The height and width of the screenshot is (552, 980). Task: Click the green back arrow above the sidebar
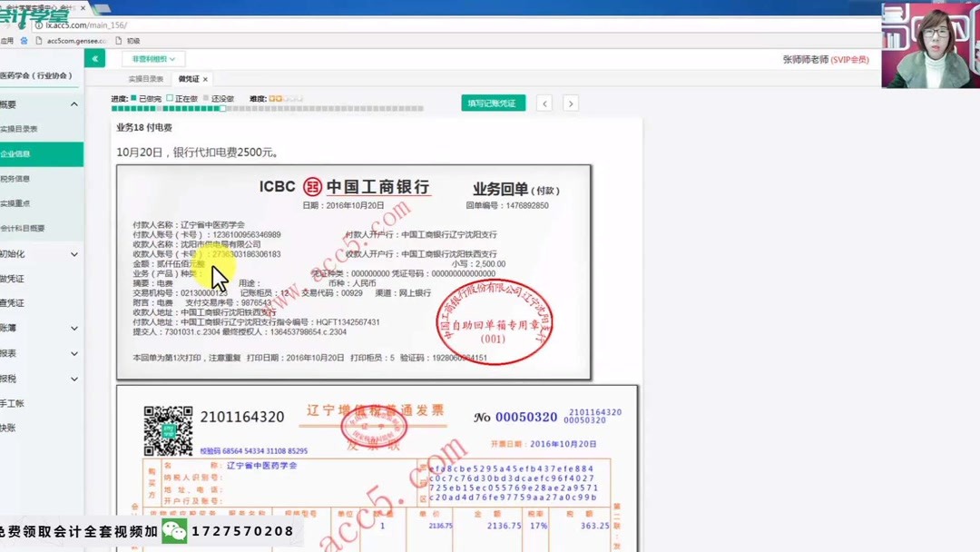tap(95, 57)
